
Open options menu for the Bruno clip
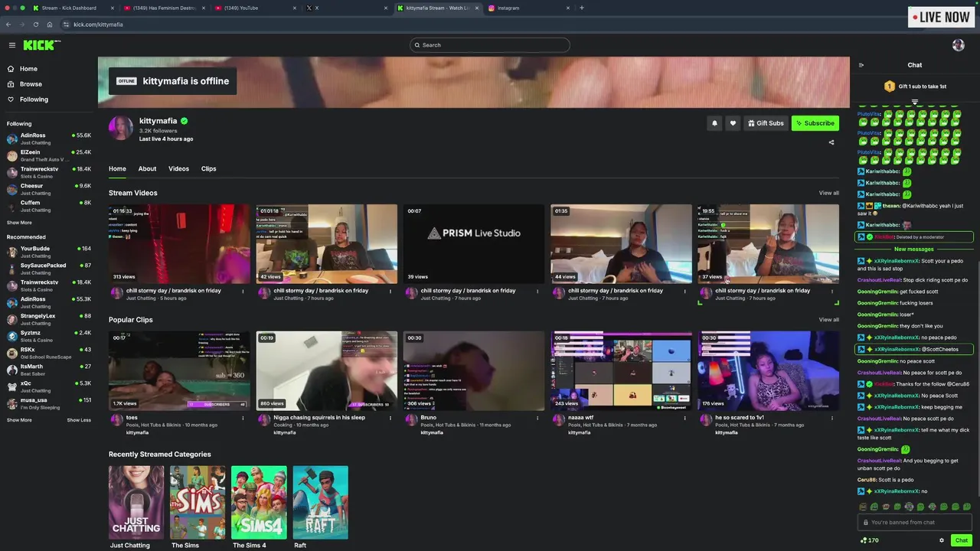coord(537,418)
